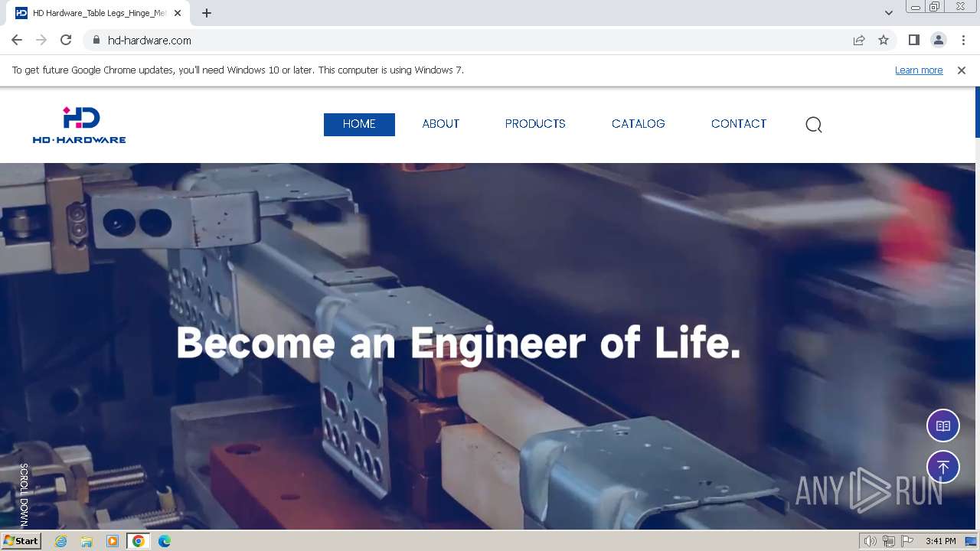Select the HOME navigation item
The image size is (980, 551).
coord(359,124)
